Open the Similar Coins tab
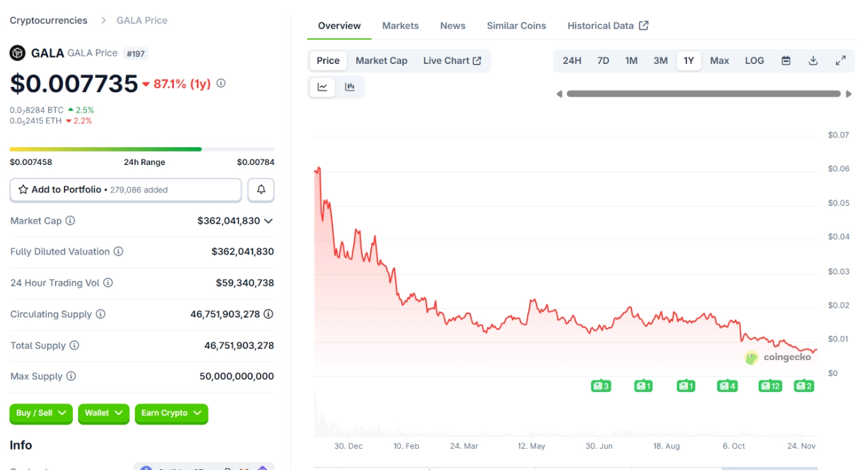This screenshot has width=868, height=470. click(x=516, y=26)
